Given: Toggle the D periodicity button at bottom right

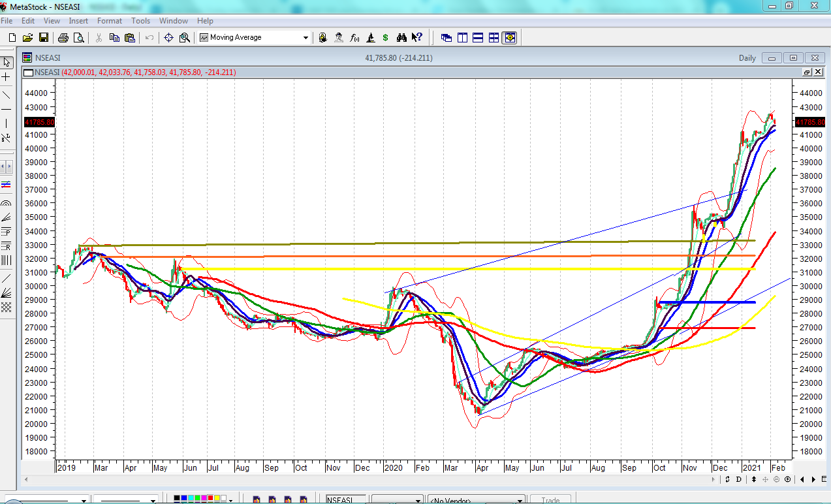Looking at the screenshot, I should pyautogui.click(x=738, y=480).
